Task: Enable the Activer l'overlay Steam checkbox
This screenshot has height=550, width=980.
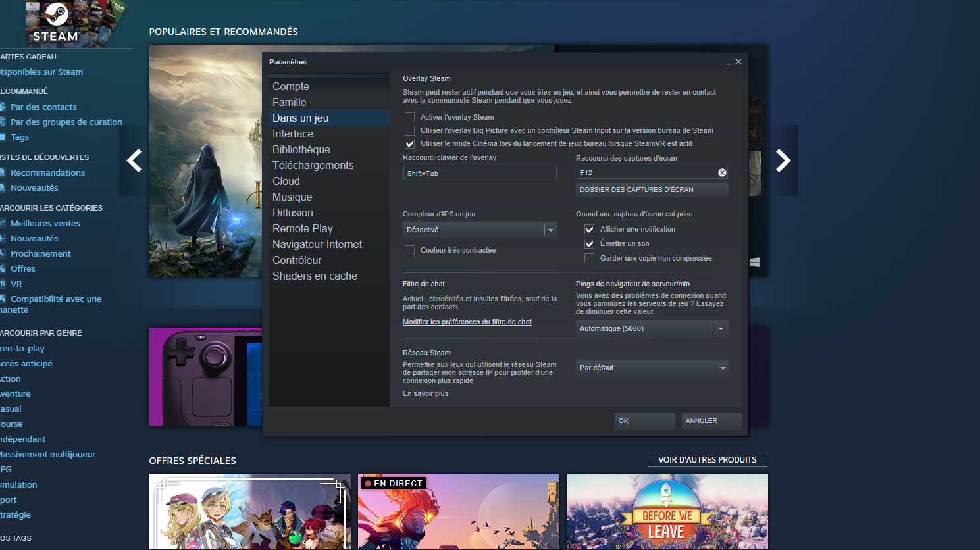Action: (x=409, y=116)
